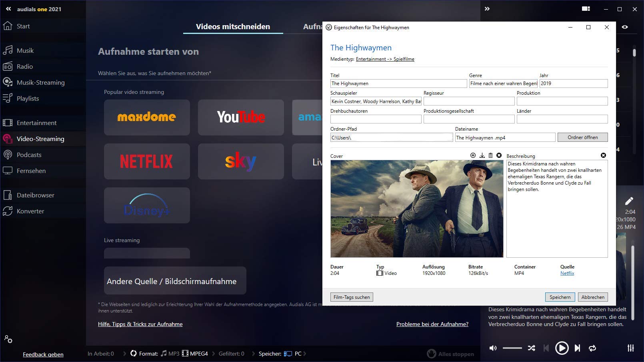Adjust the volume slider
This screenshot has height=362, width=644.
(x=512, y=348)
